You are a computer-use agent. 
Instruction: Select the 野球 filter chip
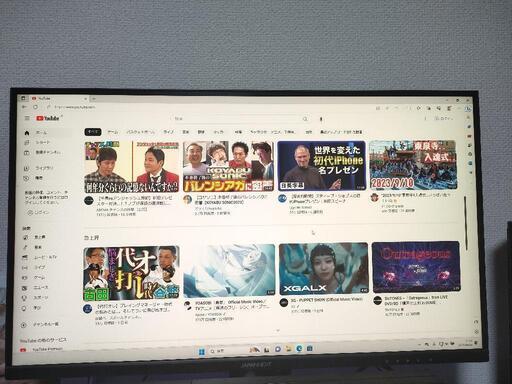tap(201, 132)
